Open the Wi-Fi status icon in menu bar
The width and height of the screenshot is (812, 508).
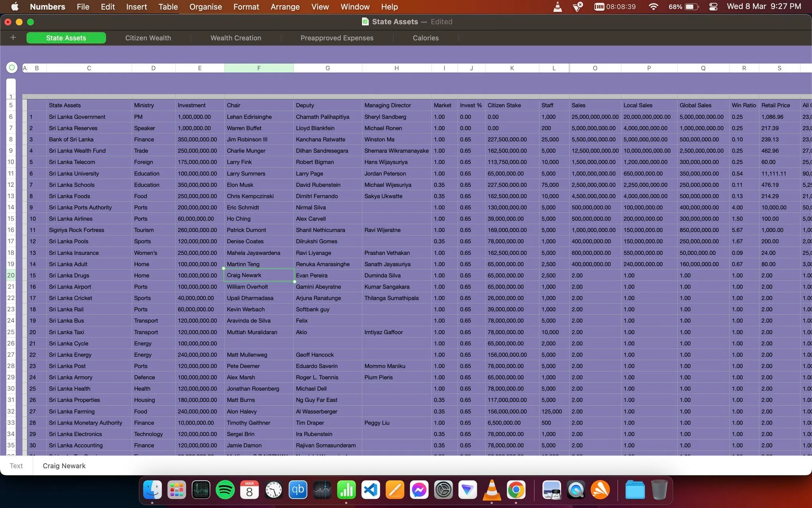coord(653,7)
